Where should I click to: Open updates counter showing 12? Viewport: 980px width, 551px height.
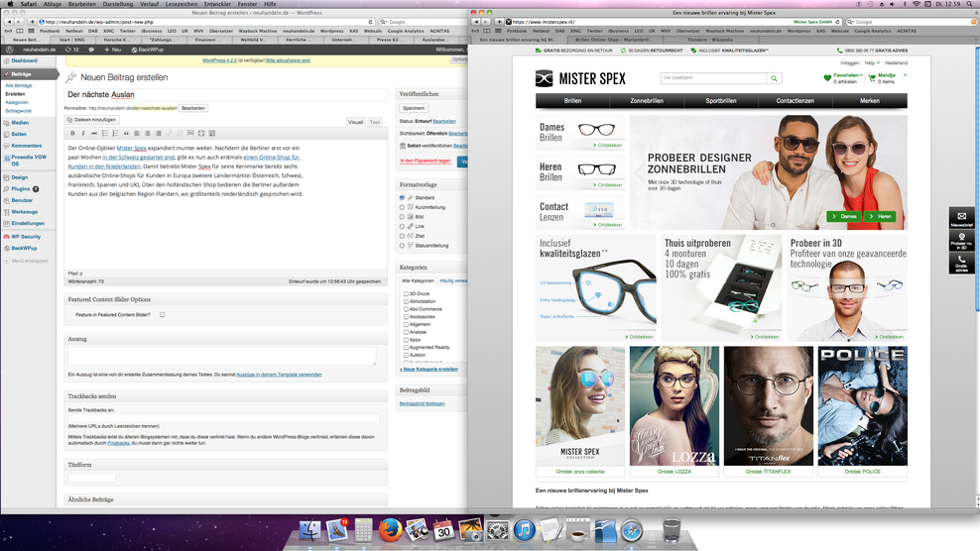[x=72, y=50]
